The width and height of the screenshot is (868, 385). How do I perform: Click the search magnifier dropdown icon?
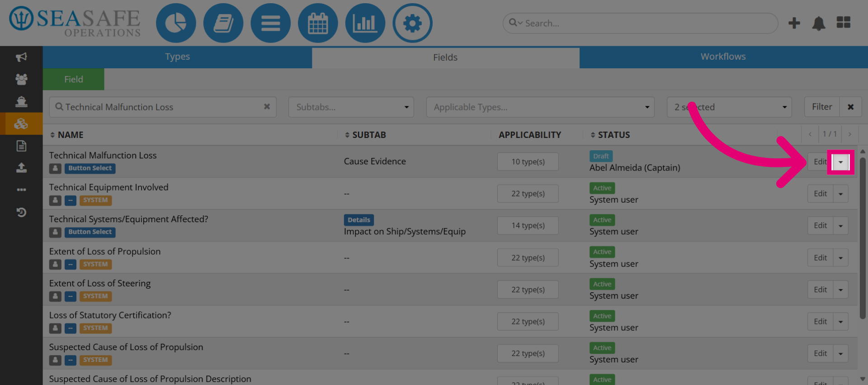pyautogui.click(x=515, y=23)
